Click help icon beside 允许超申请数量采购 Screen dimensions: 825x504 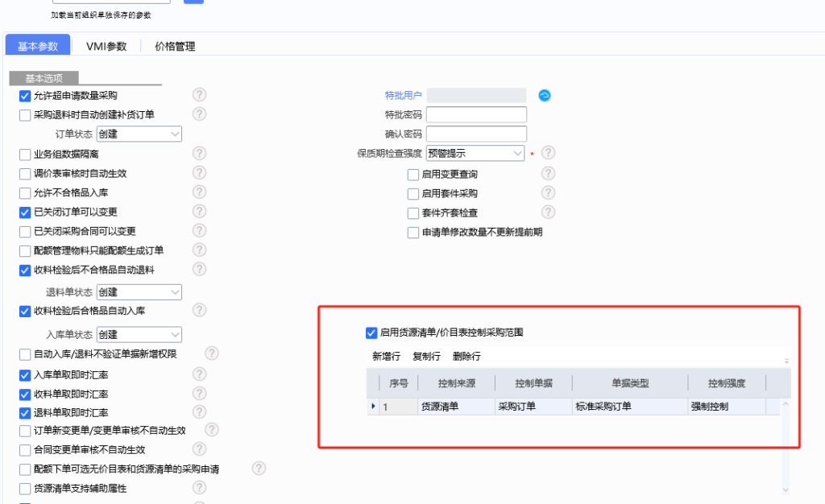pos(200,95)
